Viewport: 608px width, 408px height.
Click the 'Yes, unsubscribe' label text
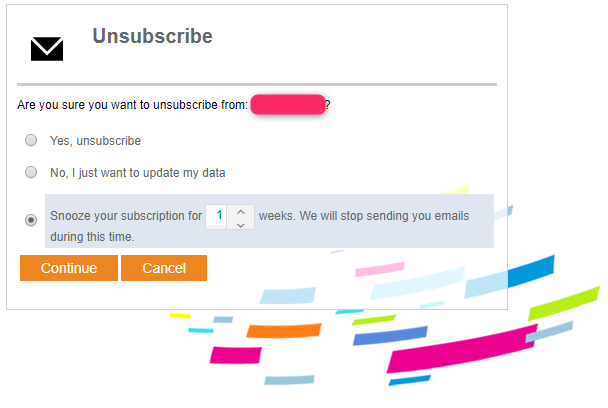[95, 141]
